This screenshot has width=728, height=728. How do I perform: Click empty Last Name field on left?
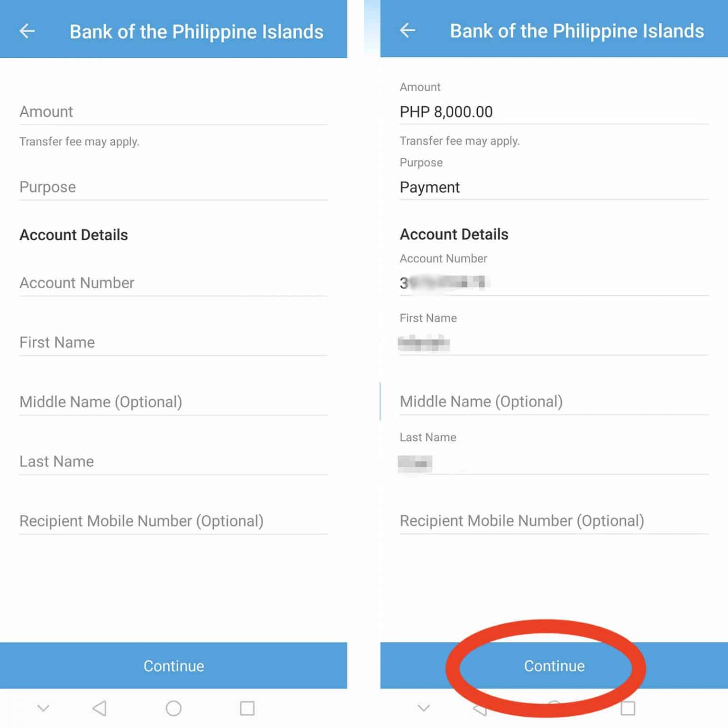point(173,461)
